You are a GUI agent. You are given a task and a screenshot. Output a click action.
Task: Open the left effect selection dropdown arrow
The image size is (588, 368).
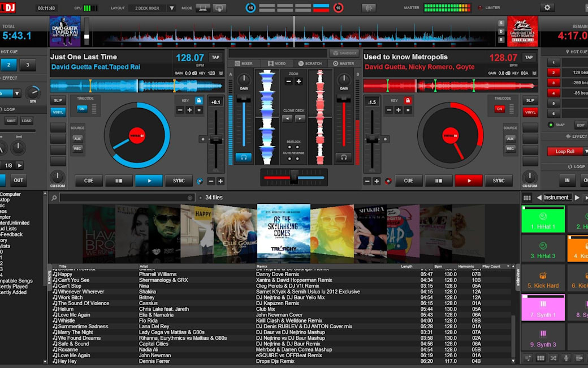pyautogui.click(x=17, y=93)
